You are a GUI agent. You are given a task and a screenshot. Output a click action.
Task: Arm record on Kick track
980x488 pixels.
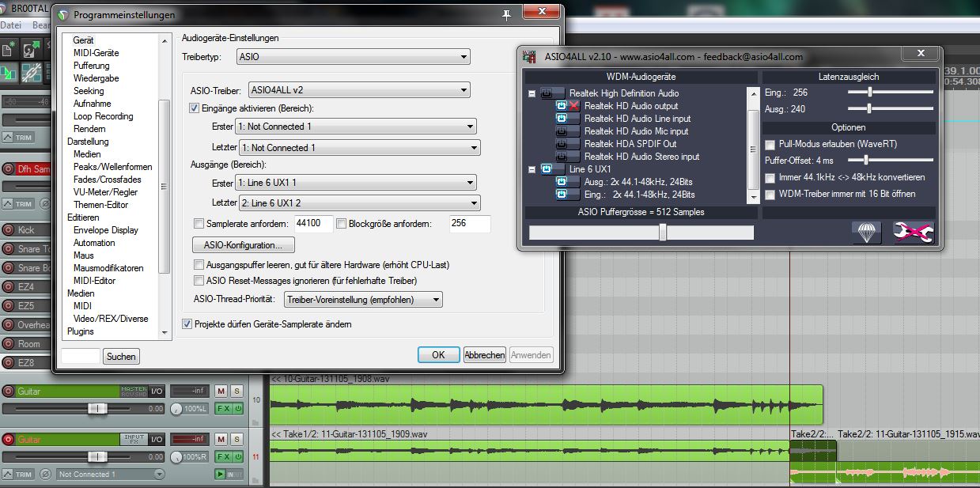click(x=9, y=230)
